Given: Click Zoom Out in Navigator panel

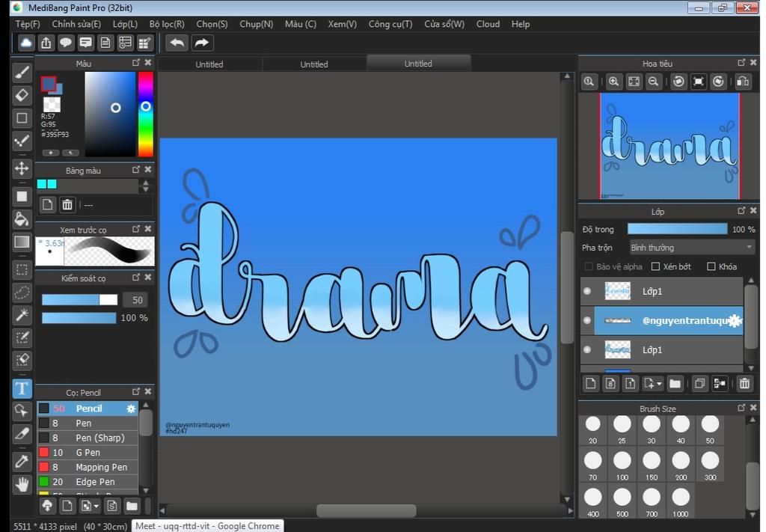Looking at the screenshot, I should (653, 82).
